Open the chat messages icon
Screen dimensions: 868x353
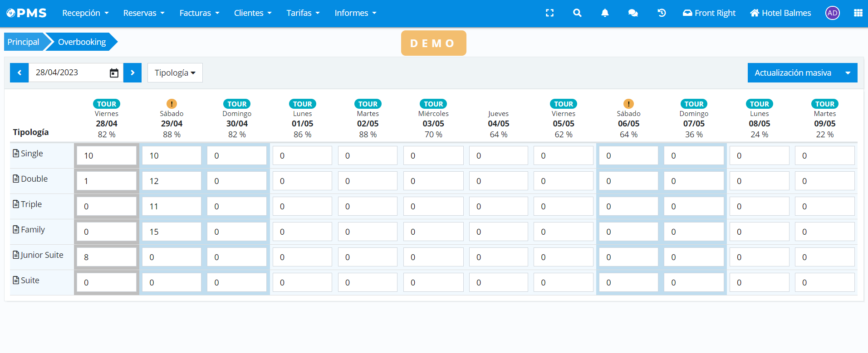633,13
